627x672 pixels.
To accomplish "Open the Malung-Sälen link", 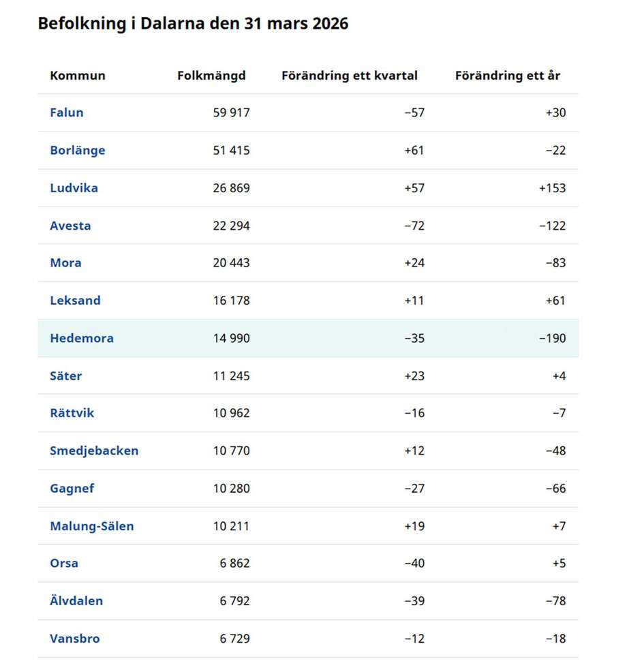I will click(92, 526).
